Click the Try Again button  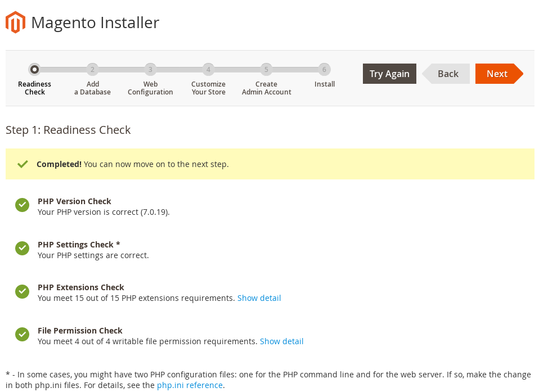coord(389,74)
